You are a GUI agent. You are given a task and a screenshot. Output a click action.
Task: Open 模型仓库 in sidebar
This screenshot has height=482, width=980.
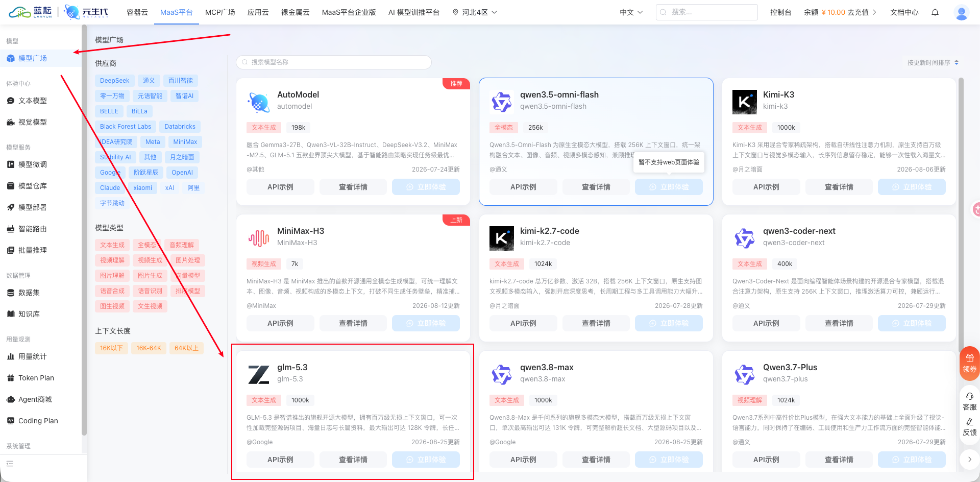click(x=40, y=186)
